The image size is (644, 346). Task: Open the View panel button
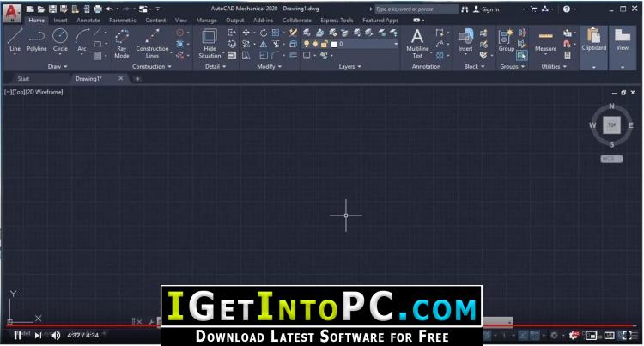[623, 47]
